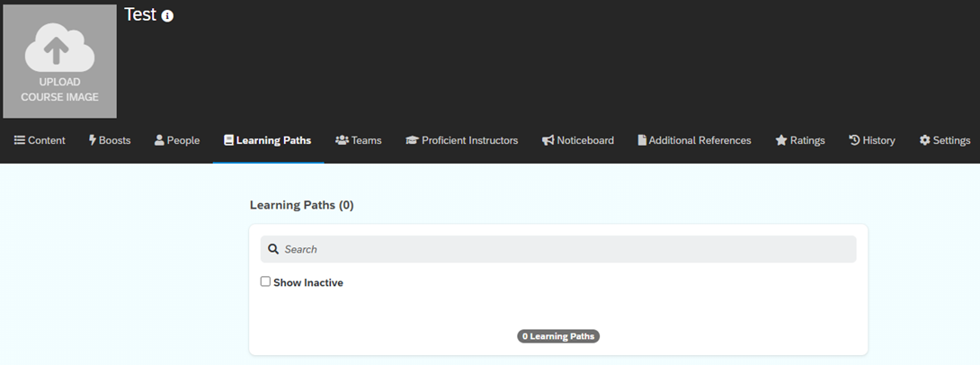The image size is (980, 365).
Task: Select the Learning Paths tab
Action: coord(268,140)
